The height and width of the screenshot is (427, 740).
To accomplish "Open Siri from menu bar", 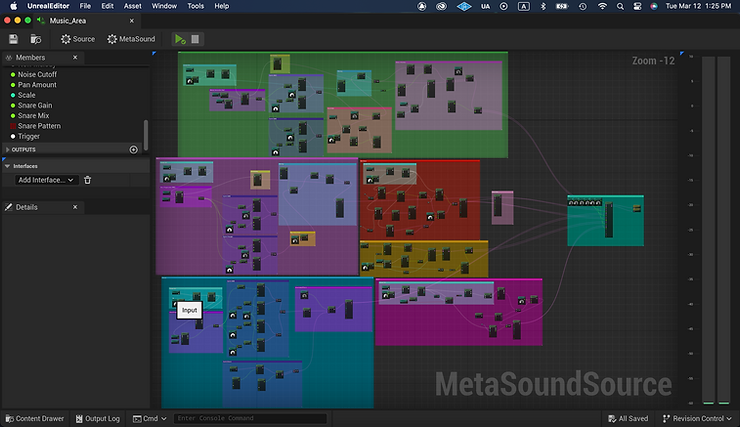I will (654, 6).
